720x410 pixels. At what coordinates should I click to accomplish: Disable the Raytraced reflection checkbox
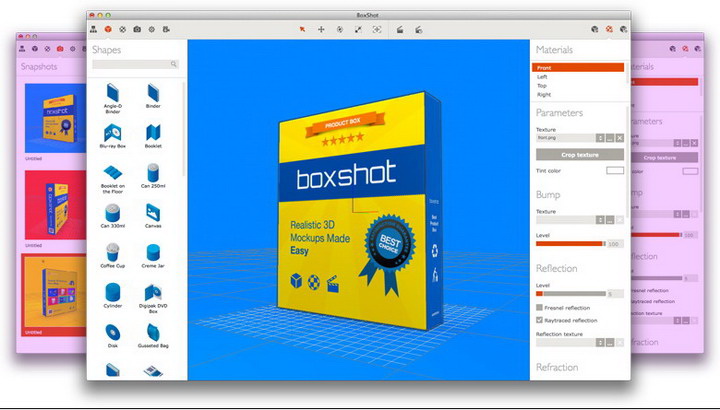click(540, 320)
